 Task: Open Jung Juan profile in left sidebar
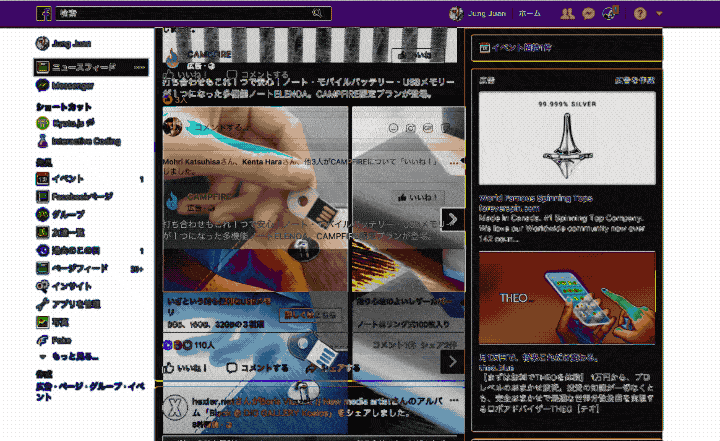tap(63, 44)
